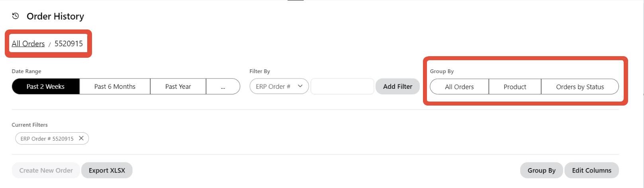644x188 pixels.
Task: Open the ERP Order # filter dropdown
Action: click(279, 86)
